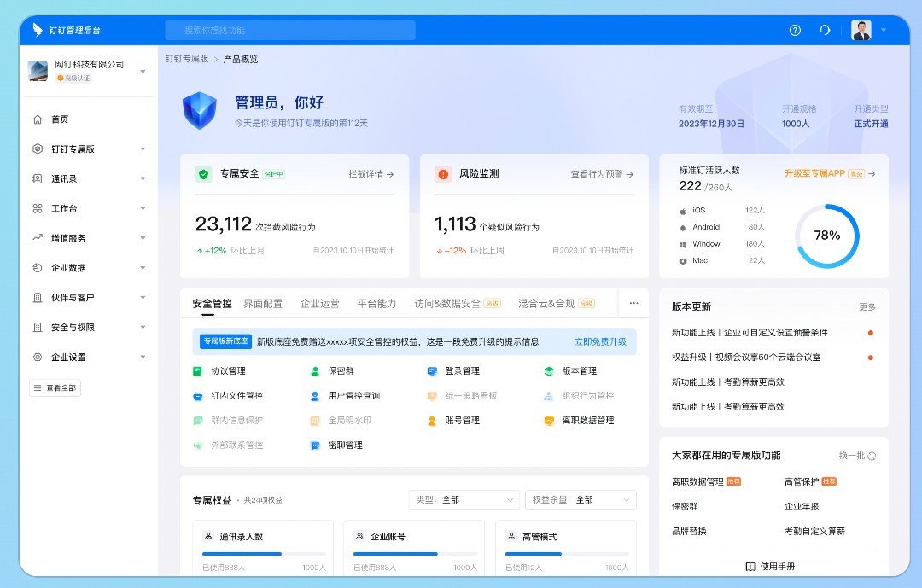
Task: Expand the avatar dropdown arrow
Action: coord(884,30)
